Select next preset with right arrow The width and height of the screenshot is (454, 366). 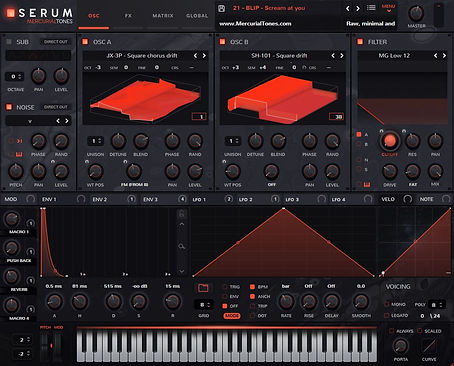[358, 8]
